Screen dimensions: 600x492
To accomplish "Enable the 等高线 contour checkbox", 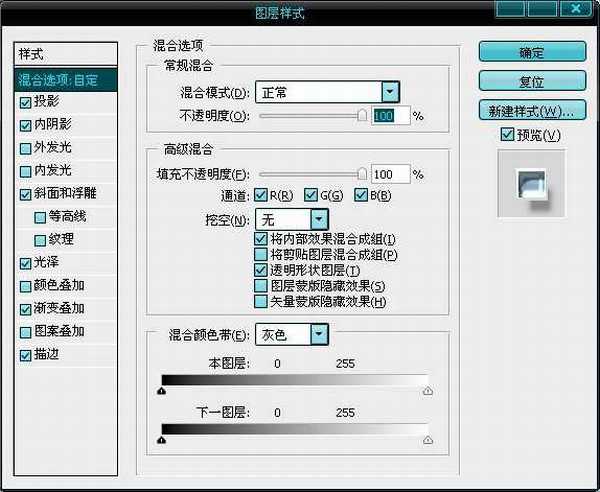I will click(x=40, y=217).
